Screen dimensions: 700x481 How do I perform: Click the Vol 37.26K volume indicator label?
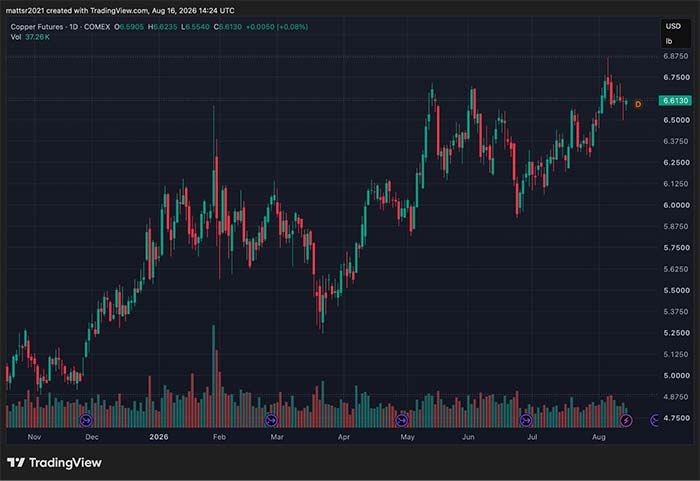pos(30,37)
